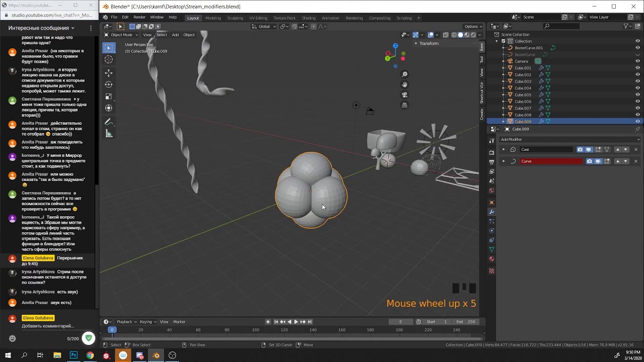Click the zoom magnifier viewport gizmo

405,74
